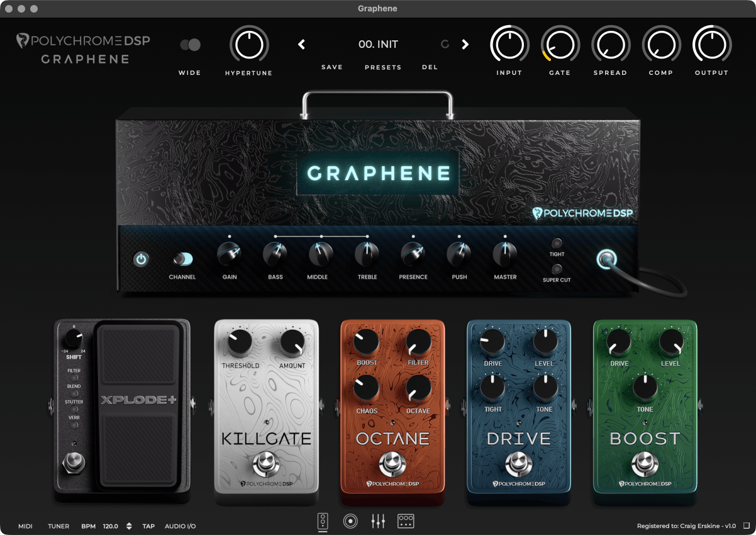This screenshot has width=756, height=535.
Task: Click the KILLGATE AMOUNT knob
Action: click(x=292, y=343)
